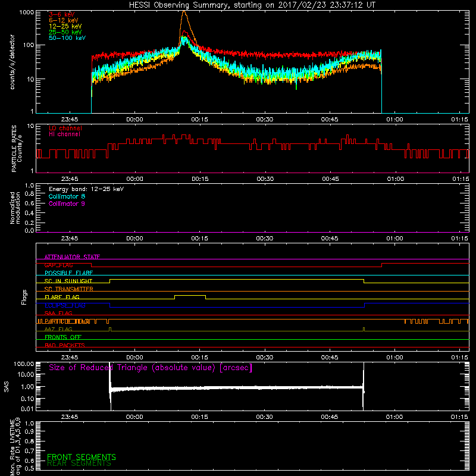Viewport: 476px width, 476px height.
Task: Click the ATTENUATOR_STATE flag label
Action: (72, 257)
